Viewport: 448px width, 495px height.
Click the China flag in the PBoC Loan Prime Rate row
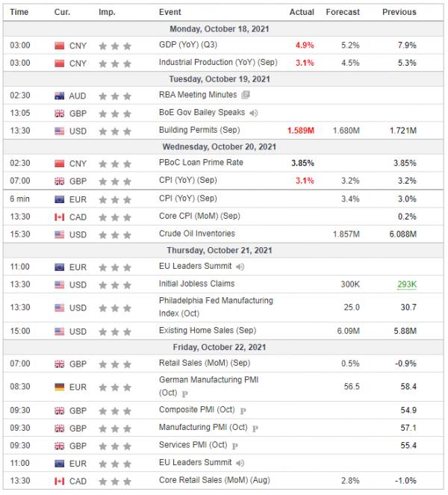tap(59, 164)
